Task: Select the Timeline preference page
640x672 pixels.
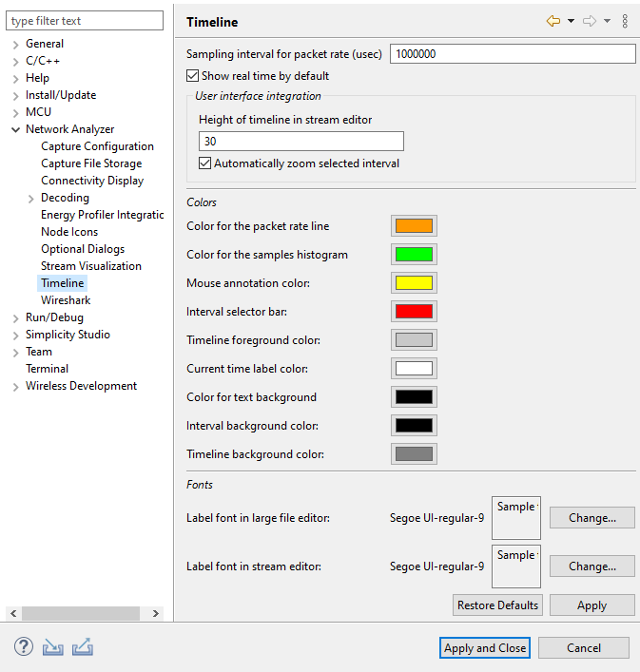Action: coord(63,283)
